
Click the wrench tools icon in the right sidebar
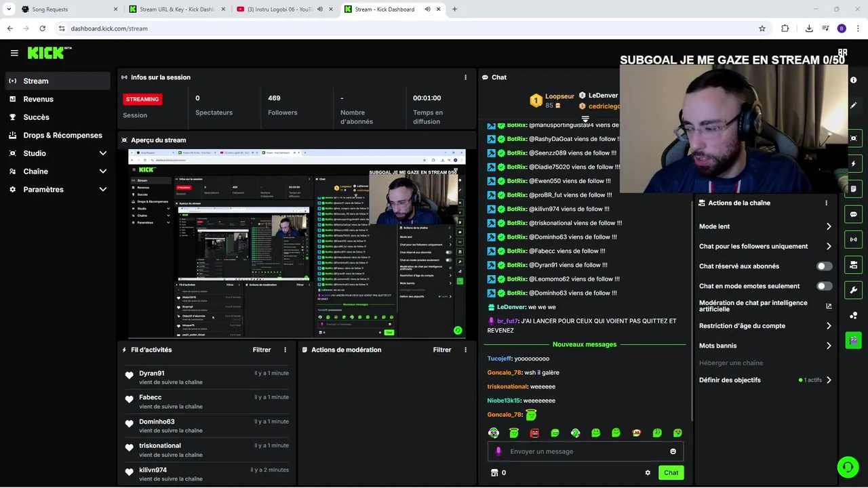[x=853, y=290]
